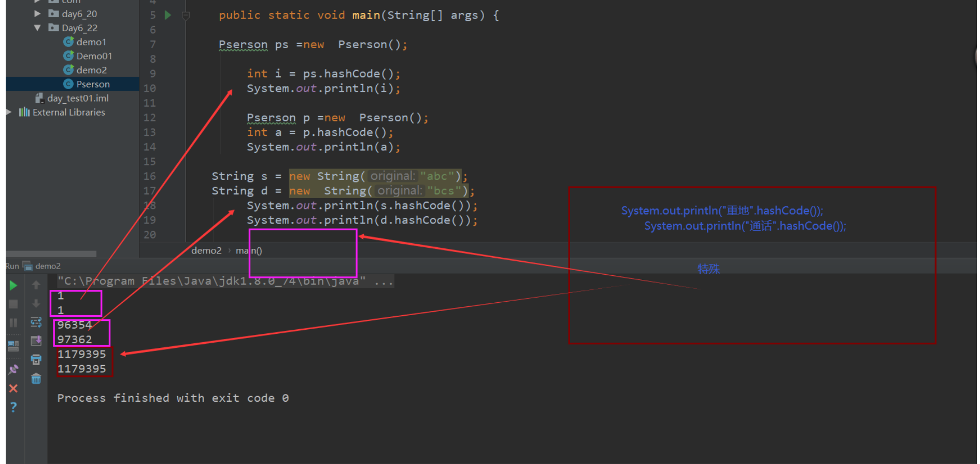Click console output 96354
980x464 pixels.
[x=75, y=325]
